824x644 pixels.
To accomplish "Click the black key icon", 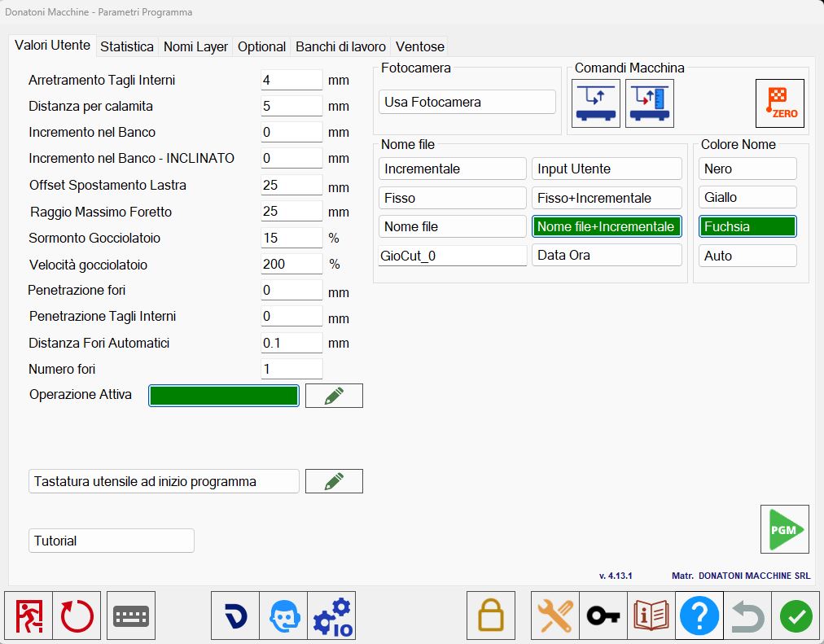I will click(x=603, y=616).
